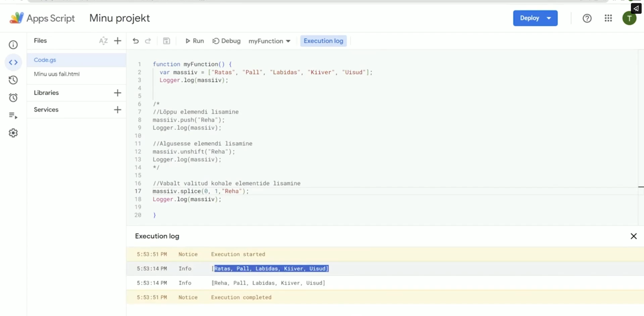Select the Code.gs file

click(77, 60)
